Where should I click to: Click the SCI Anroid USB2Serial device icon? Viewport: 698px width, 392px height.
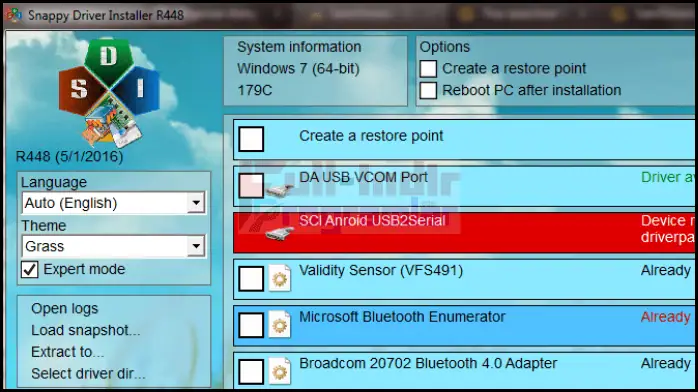coord(280,233)
